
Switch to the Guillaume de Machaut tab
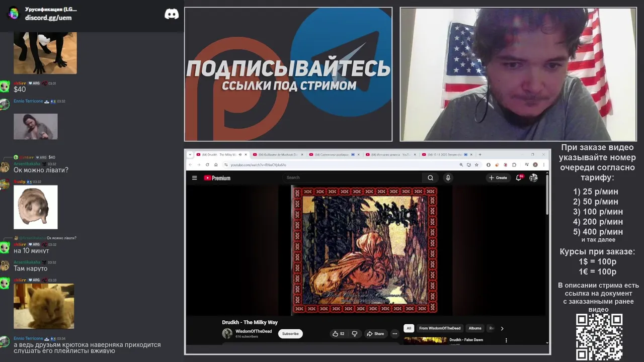[278, 154]
